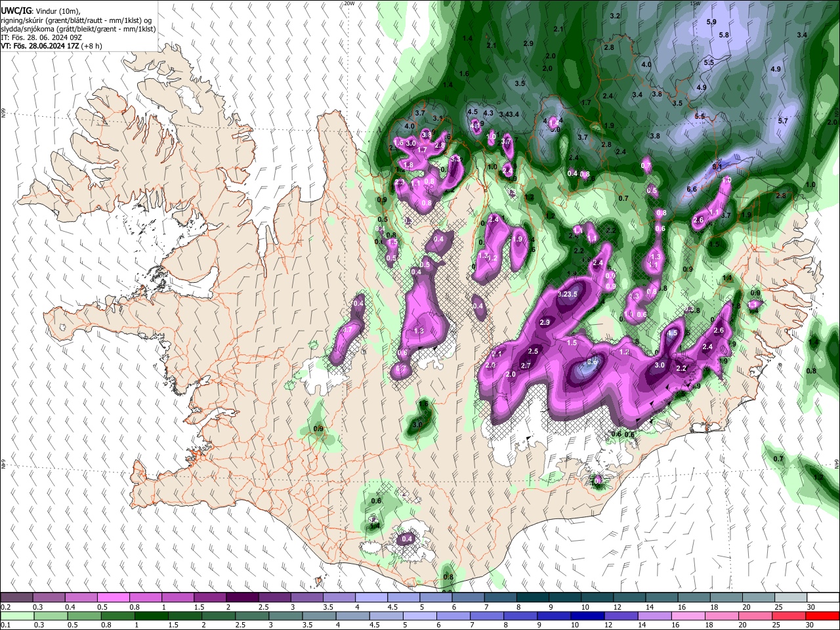Select the dark teal snow swatch between 8 and 9
Image resolution: width=840 pixels, height=630 pixels.
click(532, 598)
